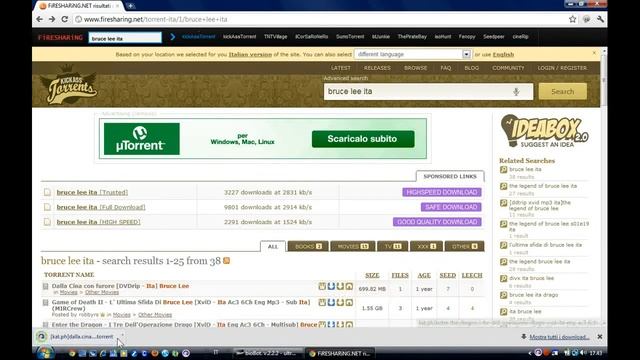
Task: Click blue magnet link icon for Dalla Cina con furore
Action: coord(331,286)
